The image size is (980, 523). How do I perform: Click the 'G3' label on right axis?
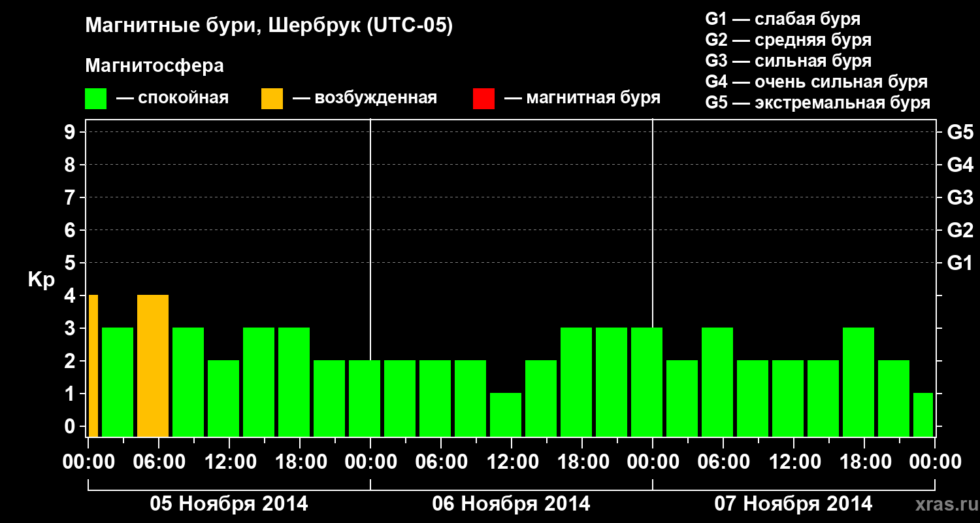[x=960, y=197]
